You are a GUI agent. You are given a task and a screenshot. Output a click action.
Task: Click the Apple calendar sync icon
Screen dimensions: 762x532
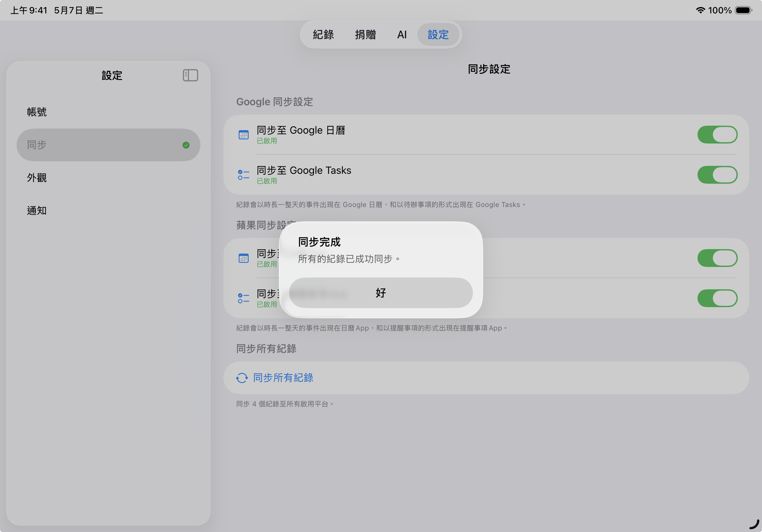(x=243, y=258)
